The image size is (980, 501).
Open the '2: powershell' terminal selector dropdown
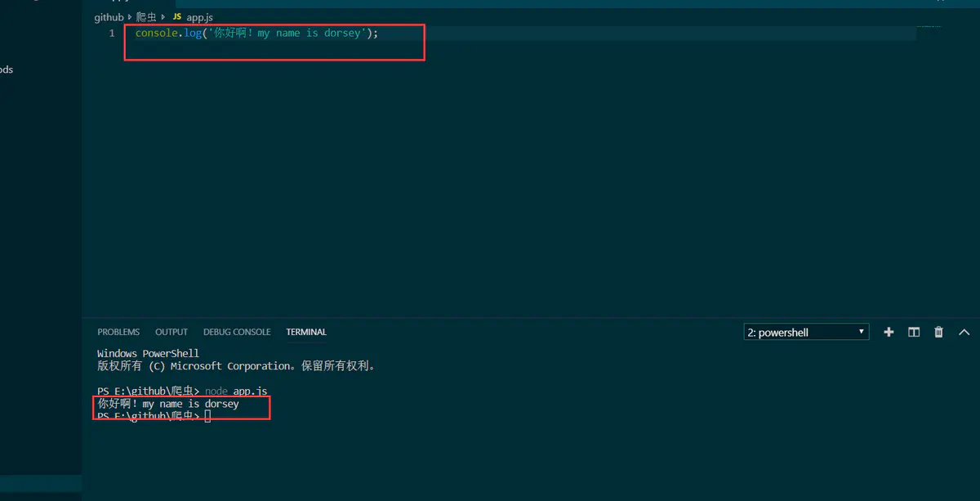point(806,332)
